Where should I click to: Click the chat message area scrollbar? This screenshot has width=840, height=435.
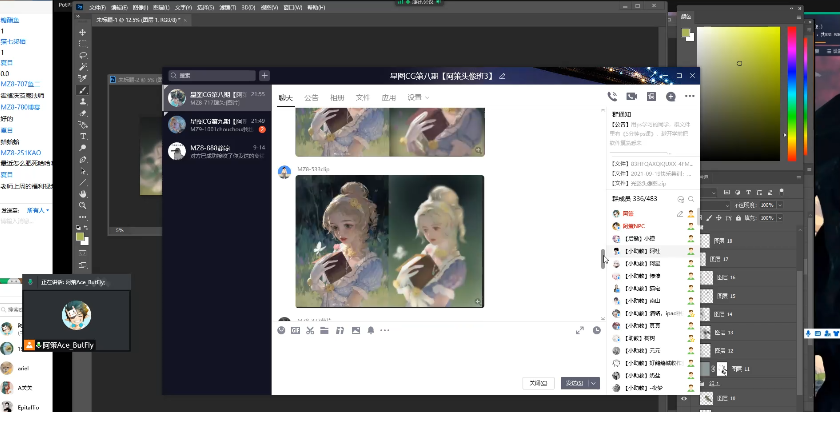pos(603,259)
